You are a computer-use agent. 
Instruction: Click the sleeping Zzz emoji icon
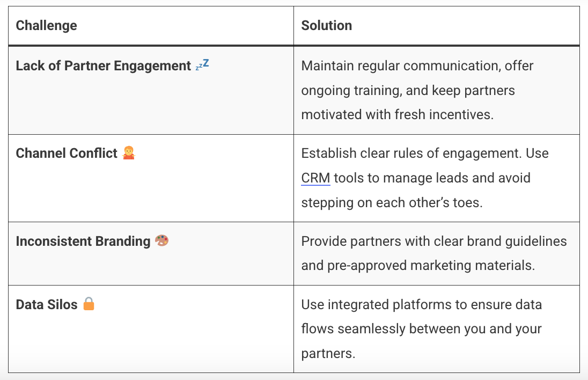point(202,65)
